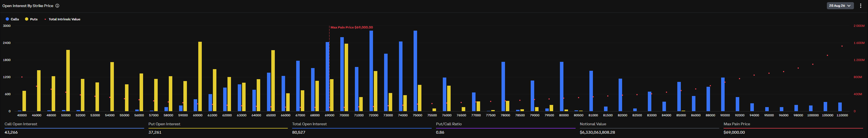Select the yellow puts bar at strike 65000

pos(273,81)
